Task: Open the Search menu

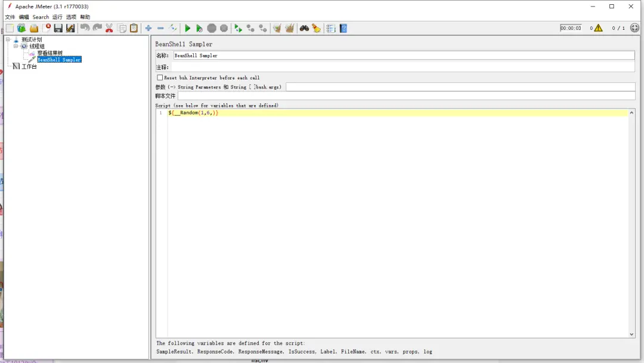Action: coord(41,17)
